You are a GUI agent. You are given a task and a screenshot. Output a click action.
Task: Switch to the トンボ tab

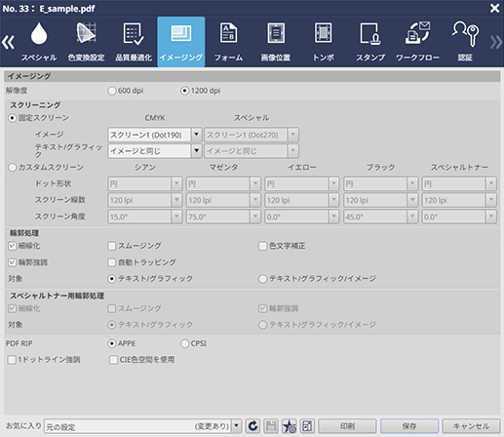[323, 42]
